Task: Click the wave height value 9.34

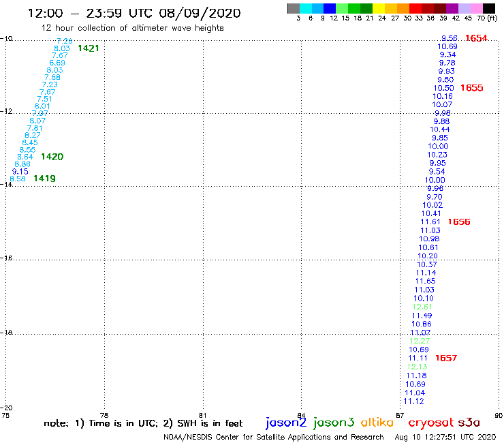Action: pos(447,55)
